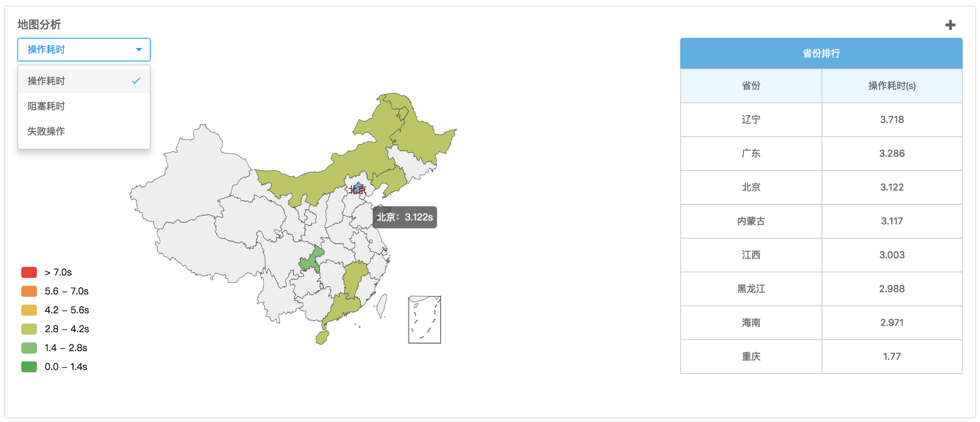Click the dropdown arrow of the metric selector
The height and width of the screenshot is (422, 980).
click(139, 50)
